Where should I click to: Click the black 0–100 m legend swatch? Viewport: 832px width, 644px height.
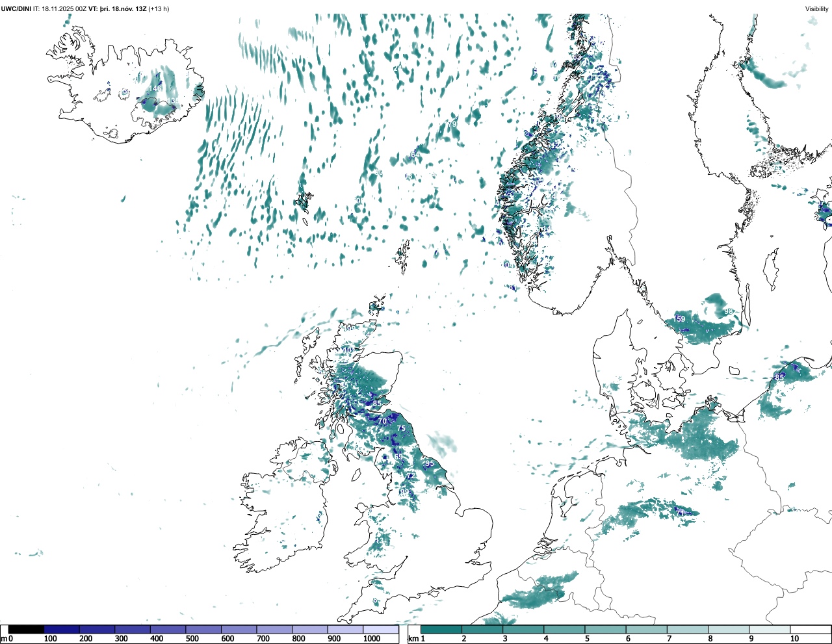(26, 629)
